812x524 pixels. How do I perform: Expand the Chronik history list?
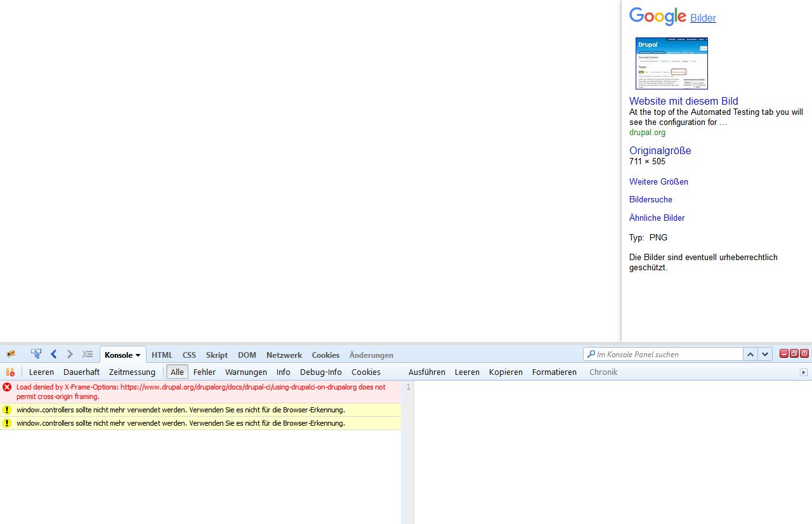pos(603,372)
